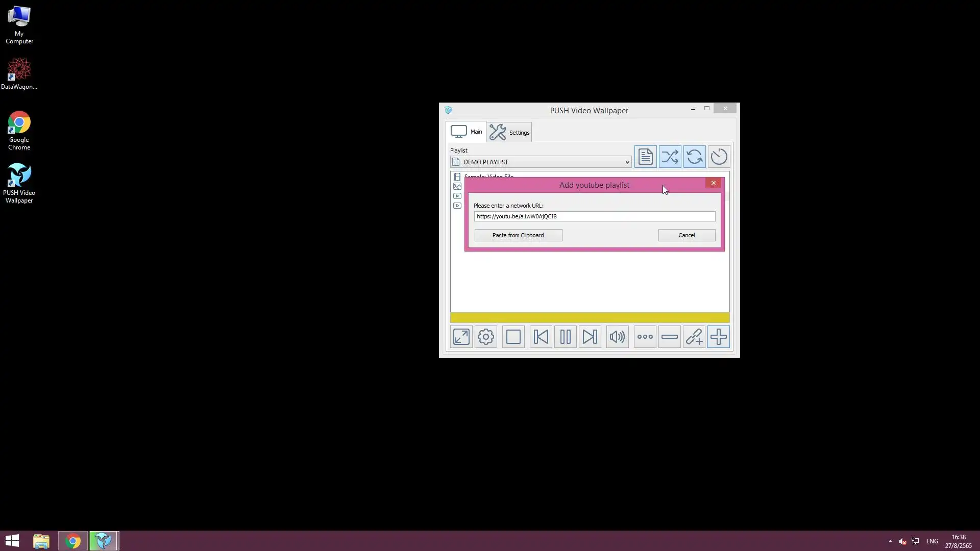This screenshot has height=551, width=980.
Task: Select the Main tab
Action: (x=466, y=132)
